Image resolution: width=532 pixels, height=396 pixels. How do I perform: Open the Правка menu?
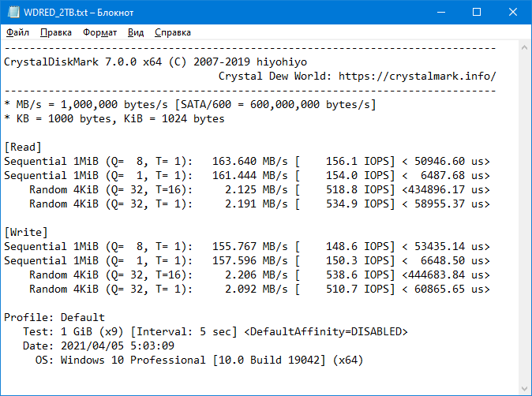coord(56,32)
